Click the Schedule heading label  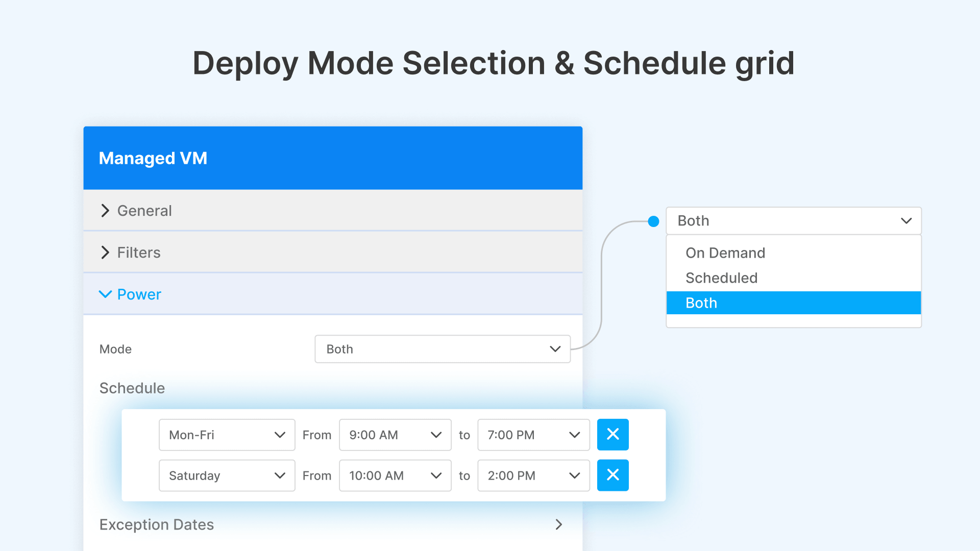[x=132, y=388]
